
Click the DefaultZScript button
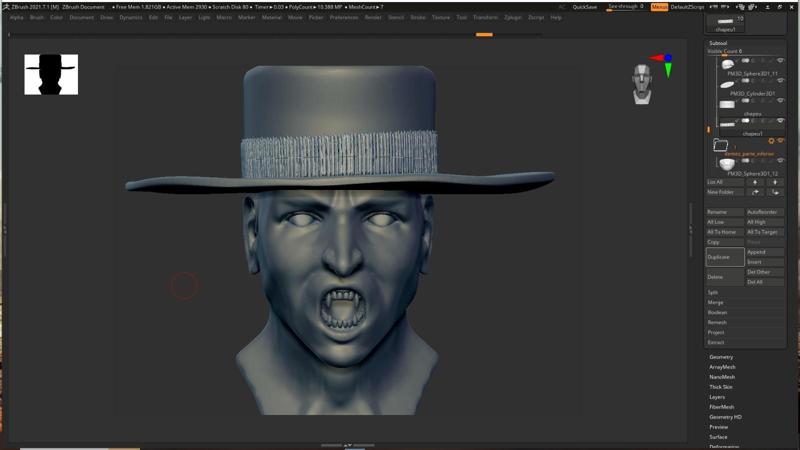coord(687,7)
